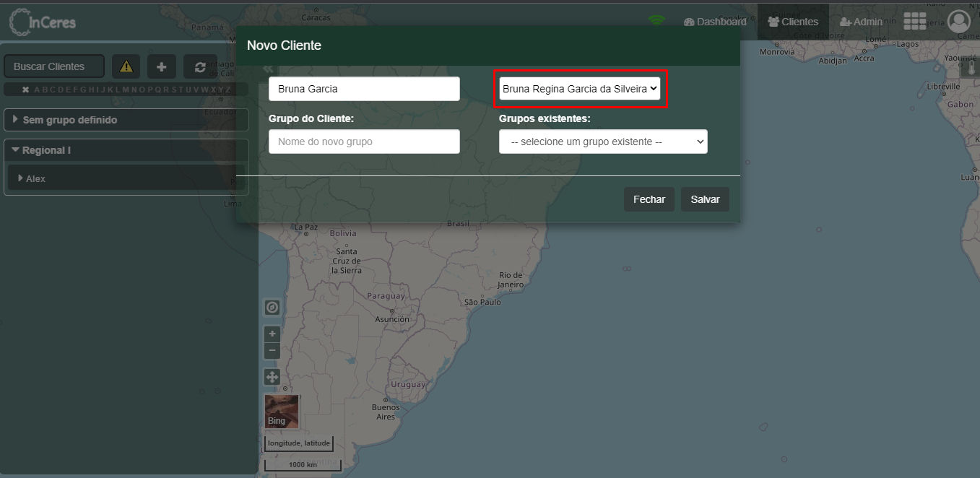Click the Grupo do Cliente label
The height and width of the screenshot is (478, 980).
pos(311,118)
